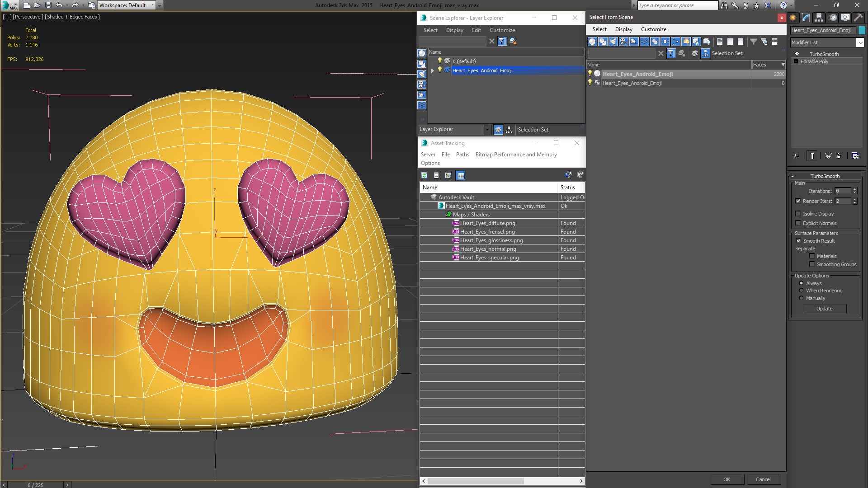Select the Paths menu in Asset Tracking

click(462, 155)
